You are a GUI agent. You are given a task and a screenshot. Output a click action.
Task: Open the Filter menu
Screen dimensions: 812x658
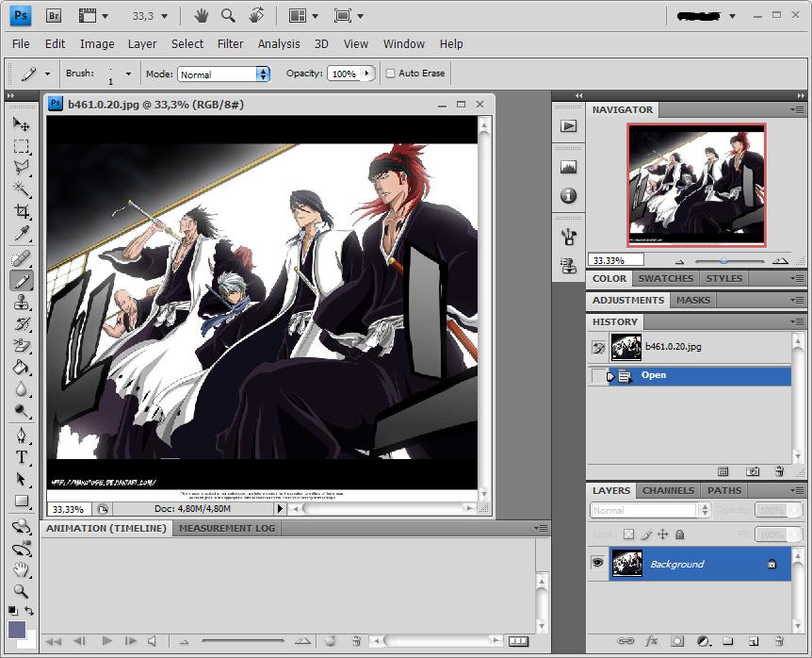[230, 43]
